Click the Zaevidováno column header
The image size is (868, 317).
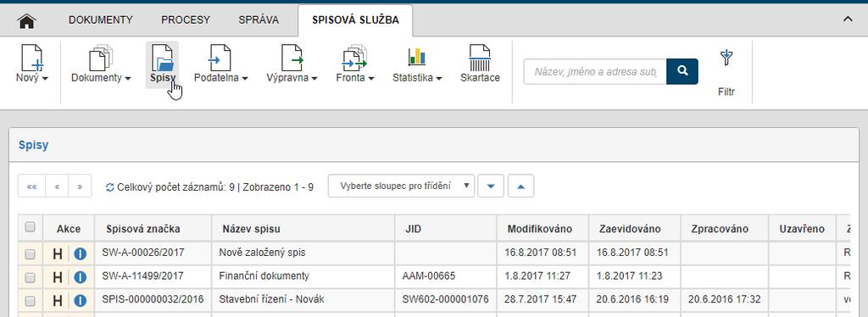coord(634,229)
